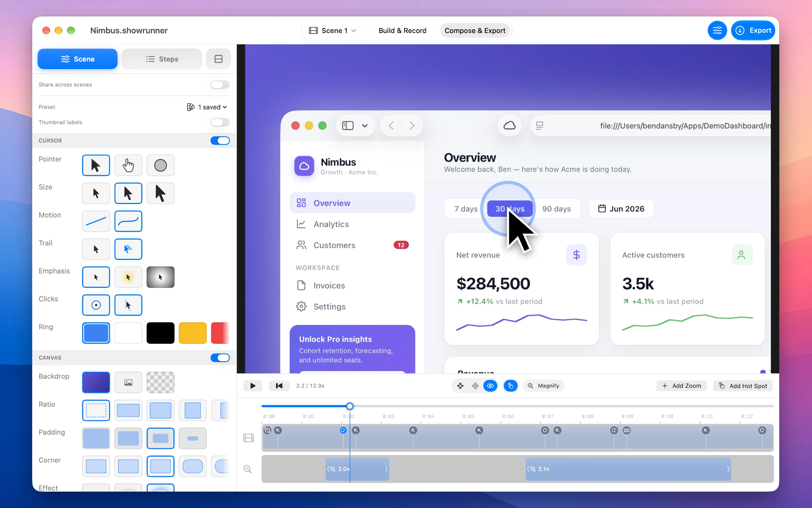812x508 pixels.
Task: Open Customers in the Nimbus sidebar
Action: point(352,245)
